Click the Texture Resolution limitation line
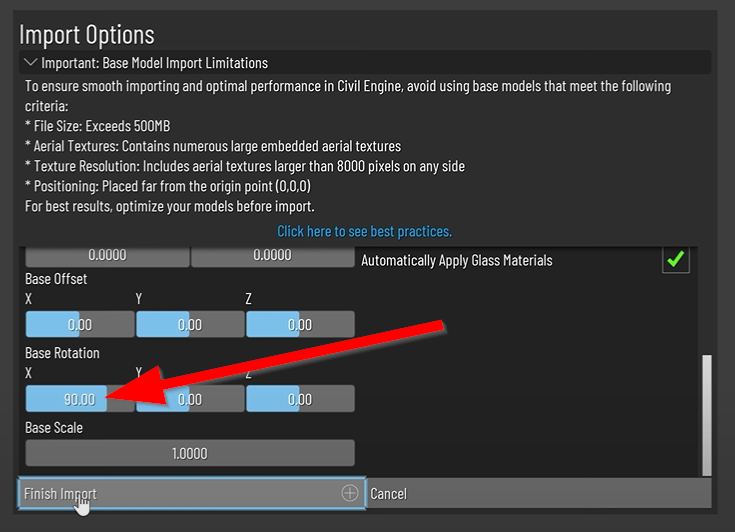735x532 pixels. point(245,166)
